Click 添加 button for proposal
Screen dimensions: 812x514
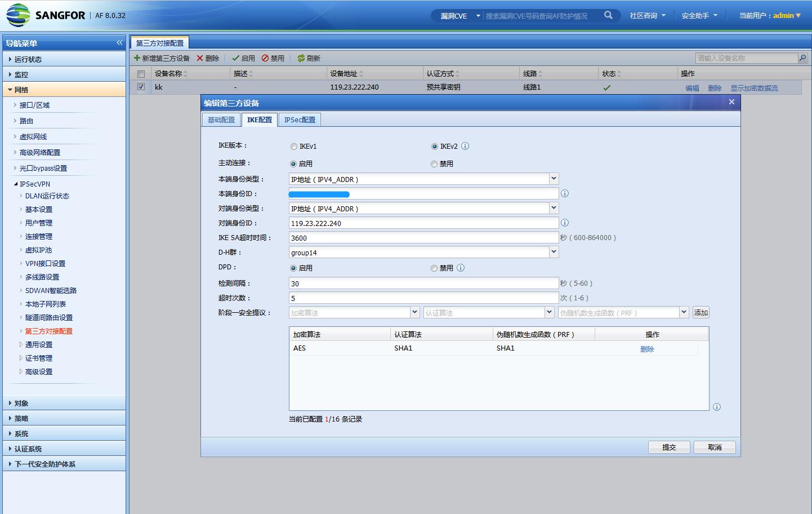pyautogui.click(x=701, y=312)
